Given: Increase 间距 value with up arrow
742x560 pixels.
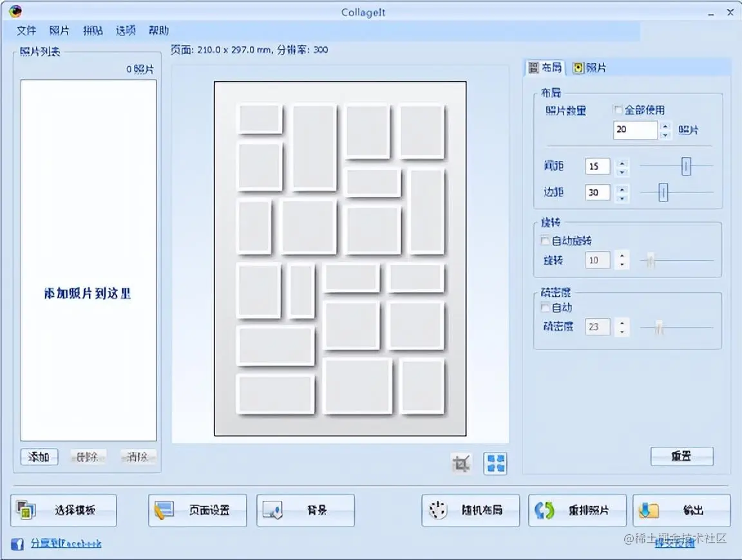Looking at the screenshot, I should [x=622, y=163].
